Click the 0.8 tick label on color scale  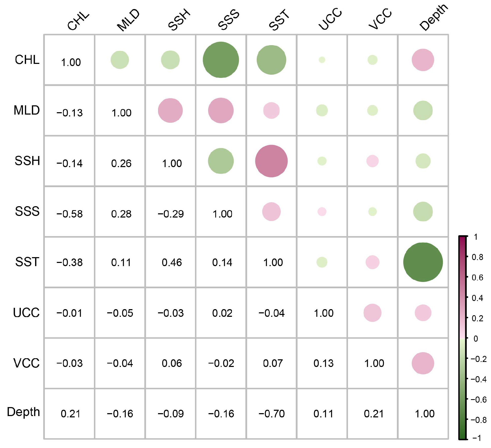point(477,257)
